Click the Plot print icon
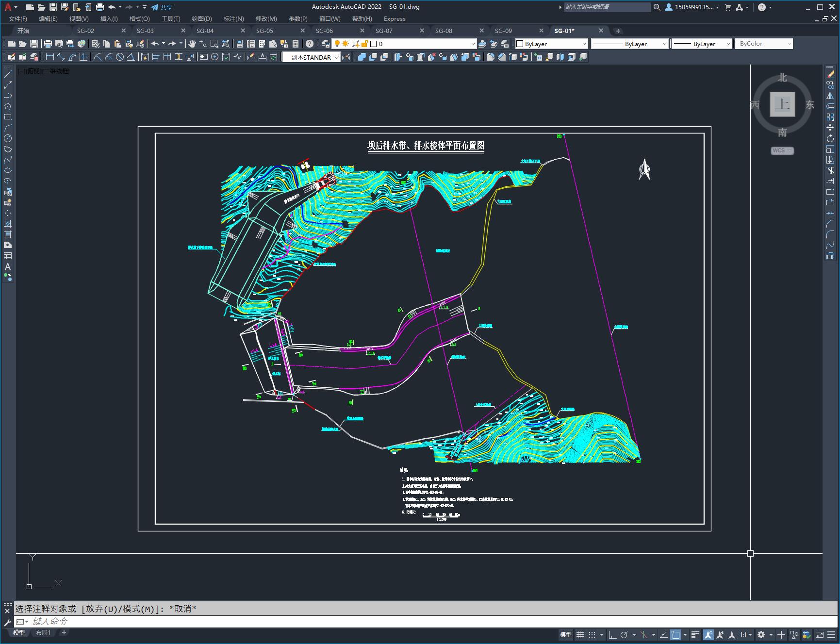Viewport: 840px width, 644px height. (x=48, y=44)
